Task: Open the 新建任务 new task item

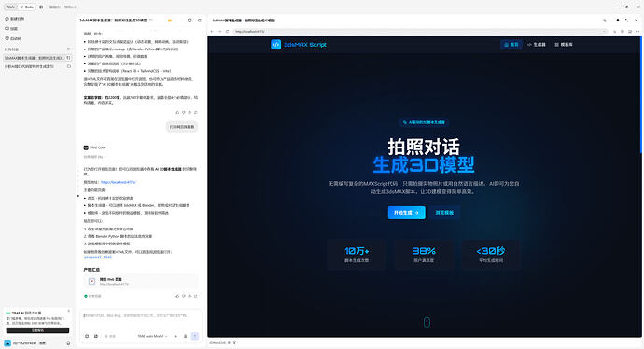Action: pos(15,19)
